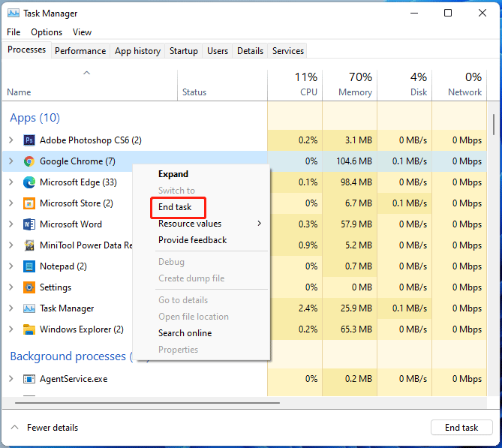Screen dimensions: 502x448
Task: Click the Microsoft Word process icon
Action: click(29, 224)
